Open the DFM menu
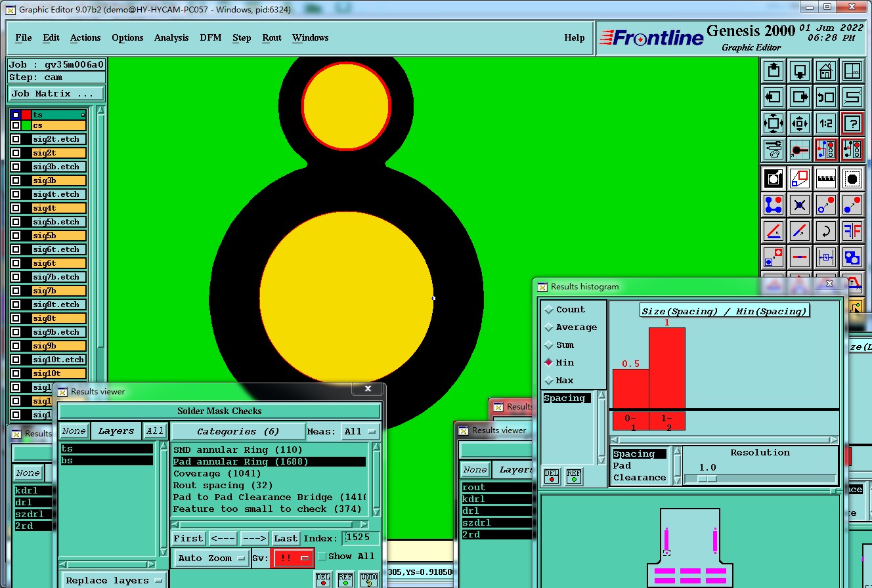This screenshot has width=872, height=588. [x=211, y=38]
